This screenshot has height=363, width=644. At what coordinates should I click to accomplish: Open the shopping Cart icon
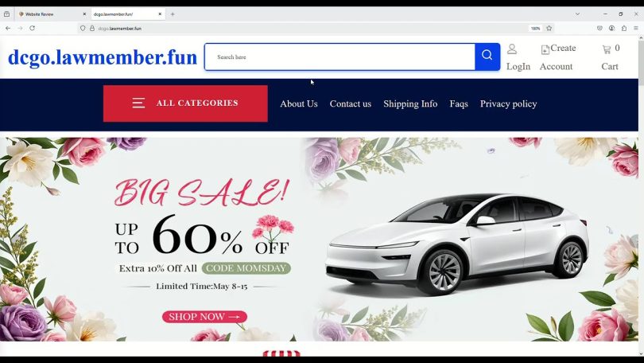point(606,49)
